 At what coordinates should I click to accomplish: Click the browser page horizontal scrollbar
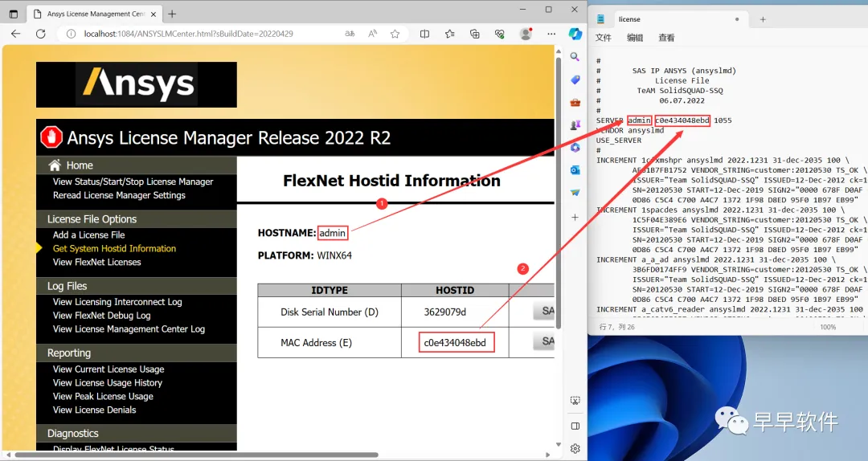[x=197, y=455]
